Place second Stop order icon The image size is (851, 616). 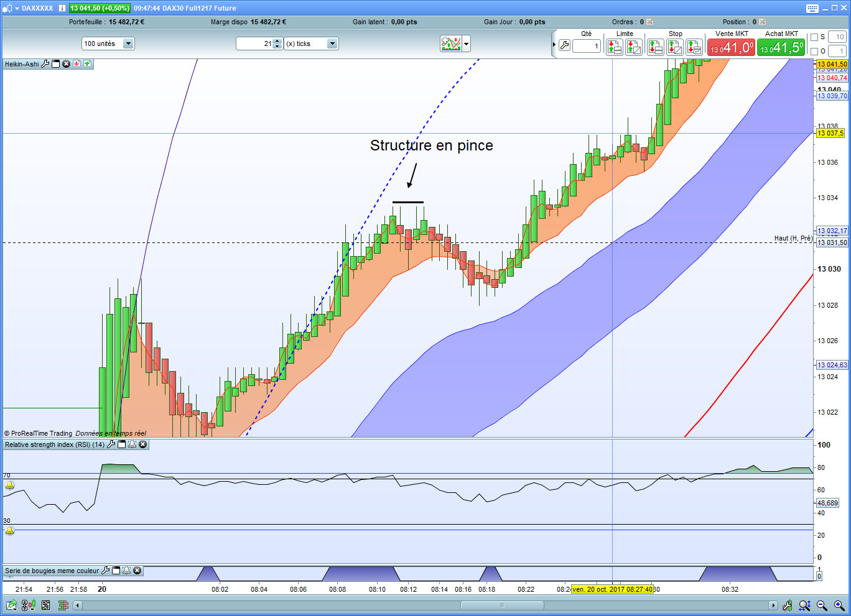pyautogui.click(x=675, y=47)
